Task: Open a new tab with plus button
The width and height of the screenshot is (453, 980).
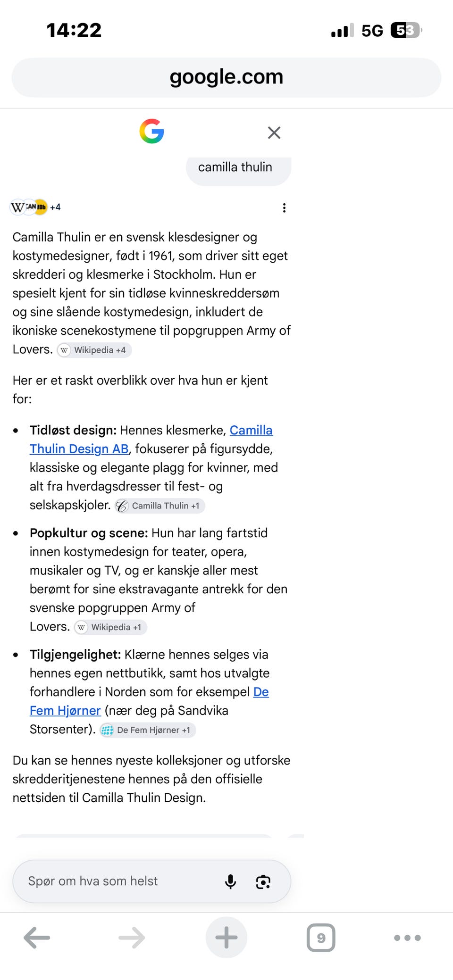Action: [226, 938]
